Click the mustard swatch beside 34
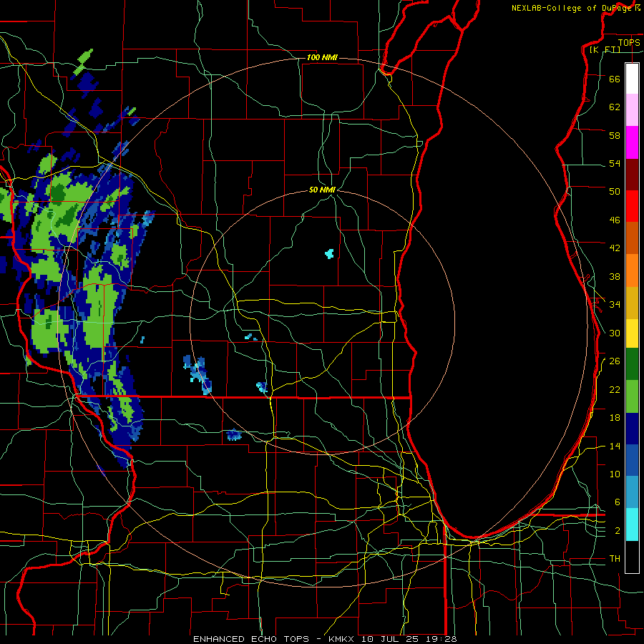The image size is (644, 644). click(632, 303)
